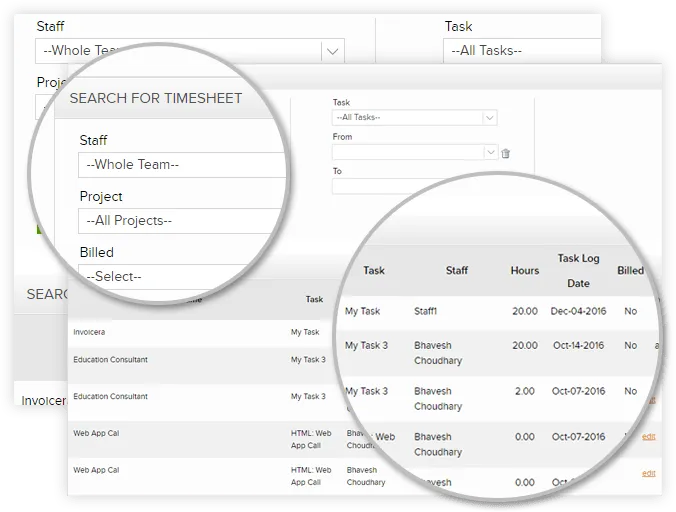
Task: Click the No billed value for Dec-04-2016
Action: tap(630, 311)
